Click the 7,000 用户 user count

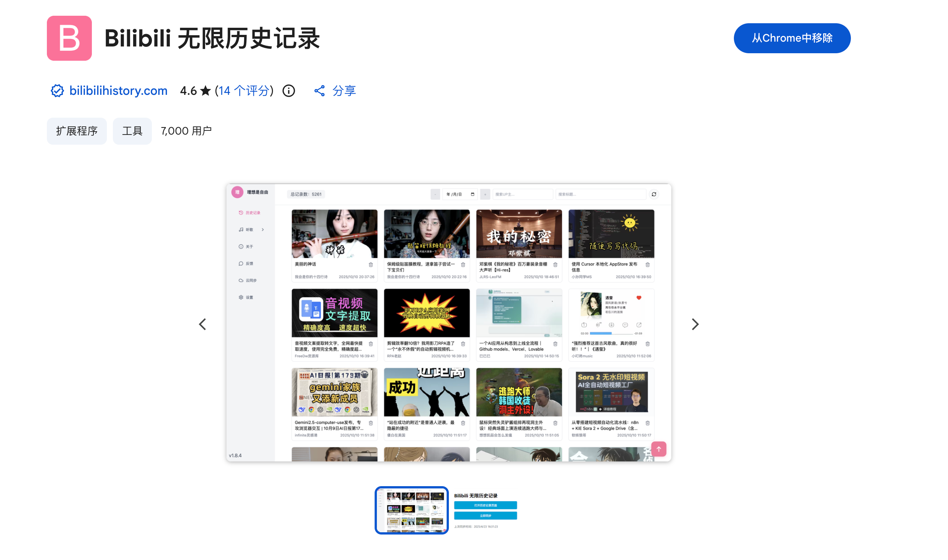tap(186, 131)
